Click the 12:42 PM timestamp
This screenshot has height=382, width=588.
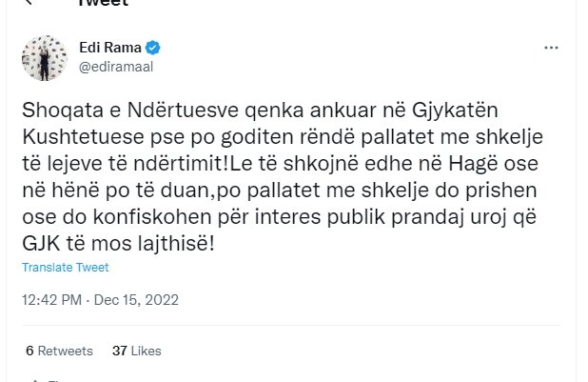tap(53, 299)
